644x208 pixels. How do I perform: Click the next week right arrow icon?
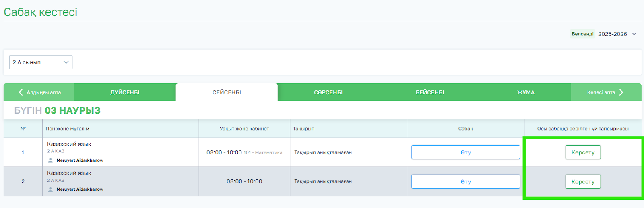(x=621, y=92)
